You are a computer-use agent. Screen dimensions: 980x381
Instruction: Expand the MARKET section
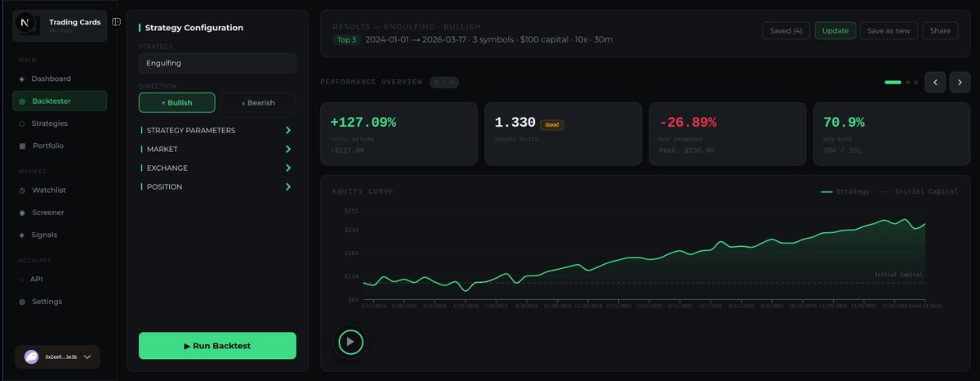click(217, 149)
